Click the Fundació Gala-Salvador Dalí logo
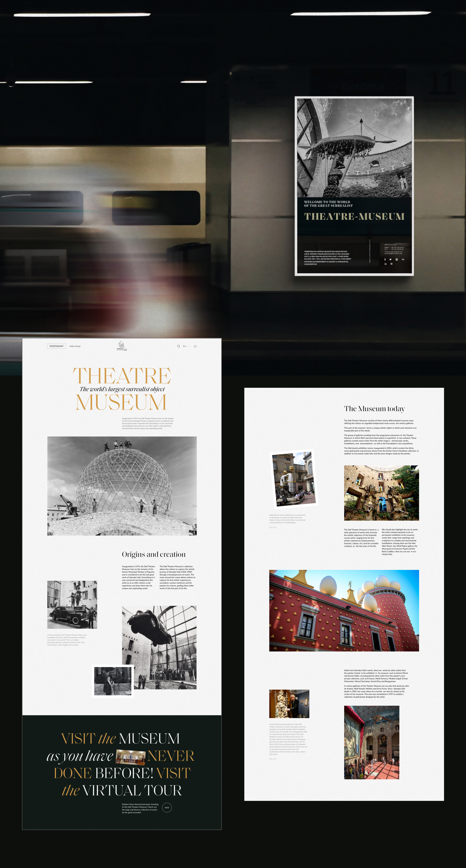 pyautogui.click(x=122, y=346)
